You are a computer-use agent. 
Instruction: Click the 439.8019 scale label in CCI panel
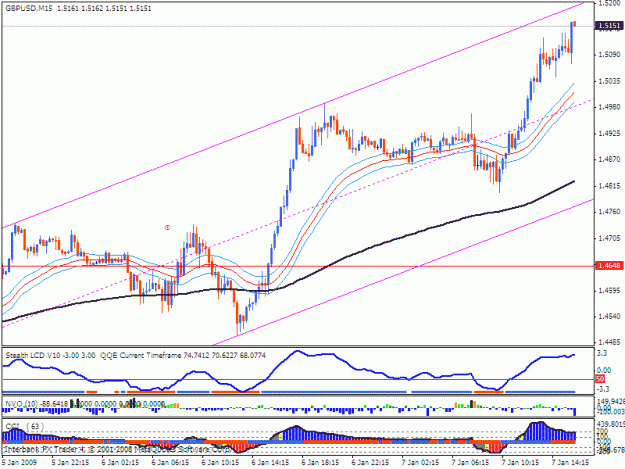pos(610,424)
